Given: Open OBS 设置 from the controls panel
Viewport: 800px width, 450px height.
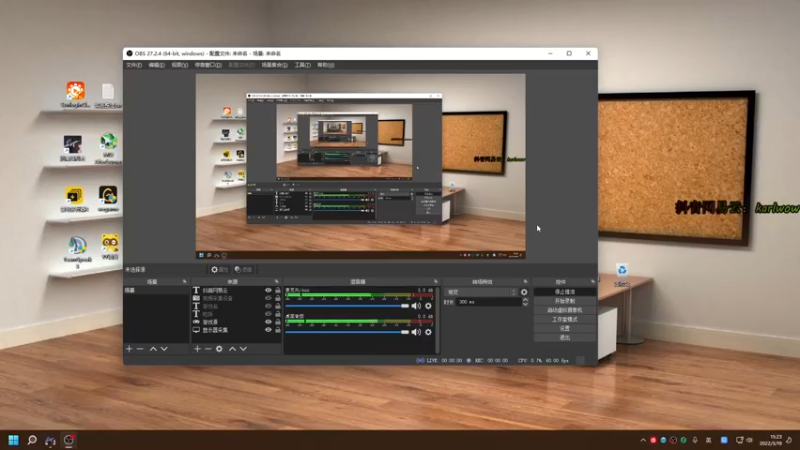Looking at the screenshot, I should pos(565,329).
